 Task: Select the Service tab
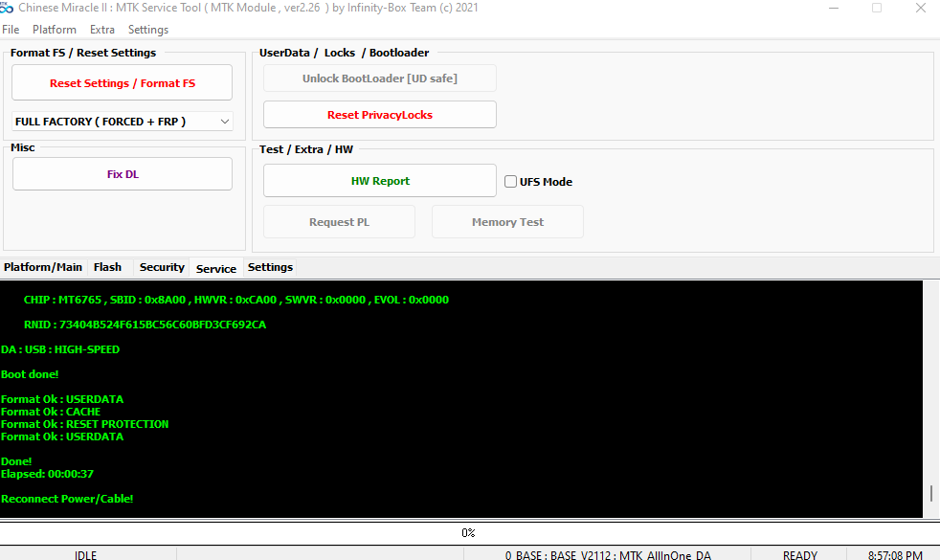215,269
